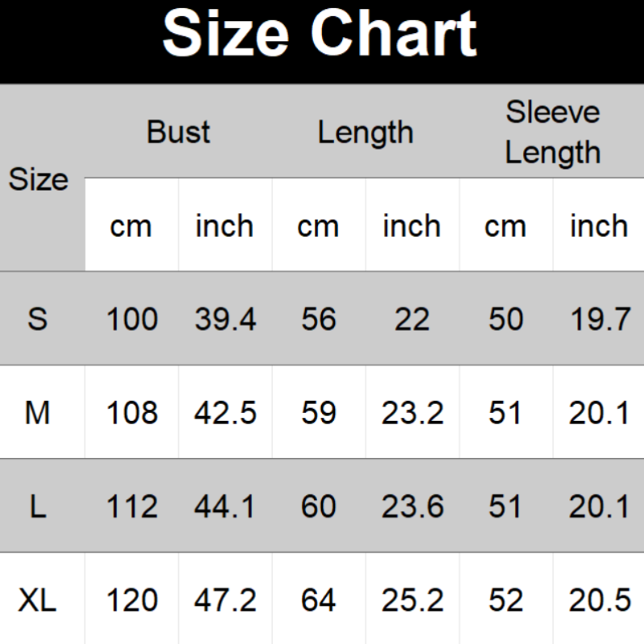The image size is (644, 644).
Task: Select the 20.5 inch sleeve value
Action: click(x=599, y=601)
